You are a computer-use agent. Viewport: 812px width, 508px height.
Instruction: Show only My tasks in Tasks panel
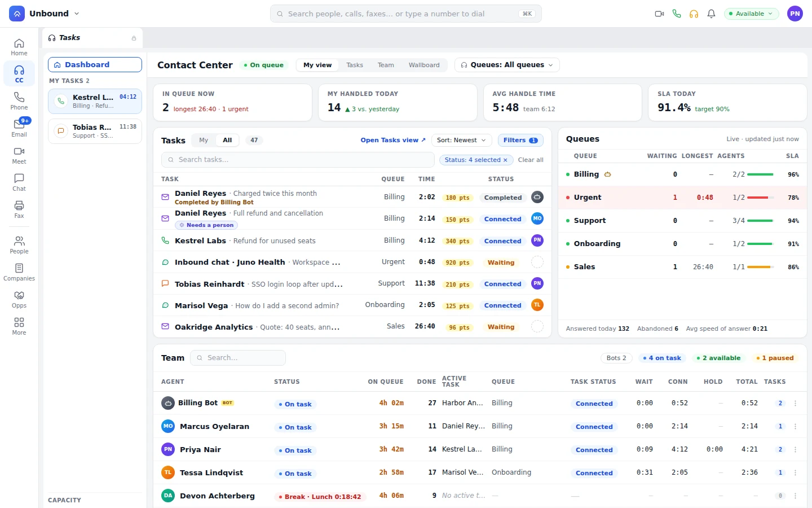204,140
